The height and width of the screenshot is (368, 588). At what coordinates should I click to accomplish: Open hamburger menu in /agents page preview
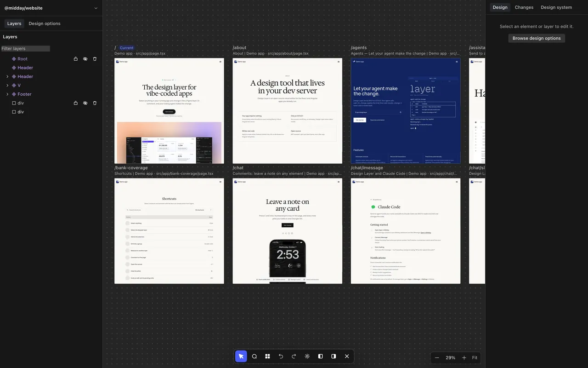pyautogui.click(x=457, y=61)
